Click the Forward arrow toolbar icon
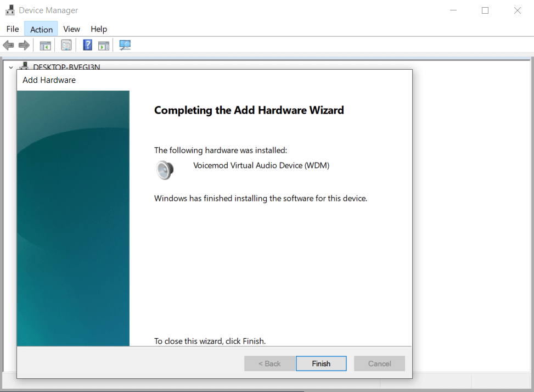Viewport: 534px width, 392px height. pos(24,45)
